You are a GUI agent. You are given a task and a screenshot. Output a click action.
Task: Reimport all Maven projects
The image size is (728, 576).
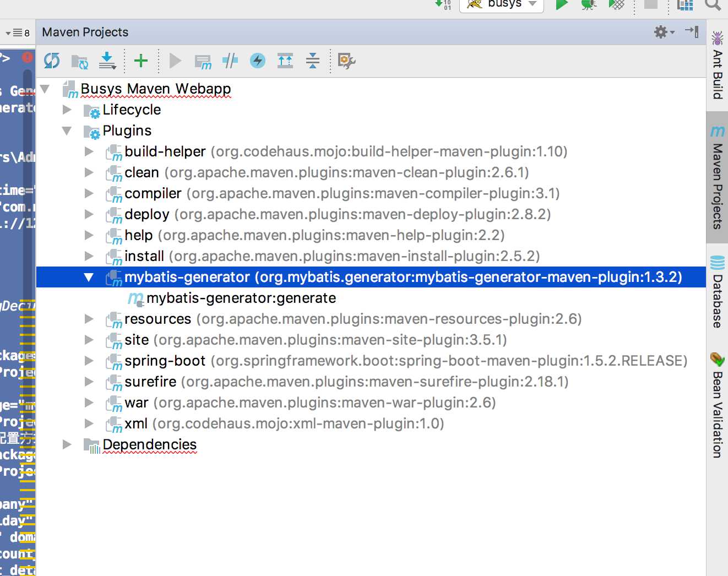click(52, 61)
